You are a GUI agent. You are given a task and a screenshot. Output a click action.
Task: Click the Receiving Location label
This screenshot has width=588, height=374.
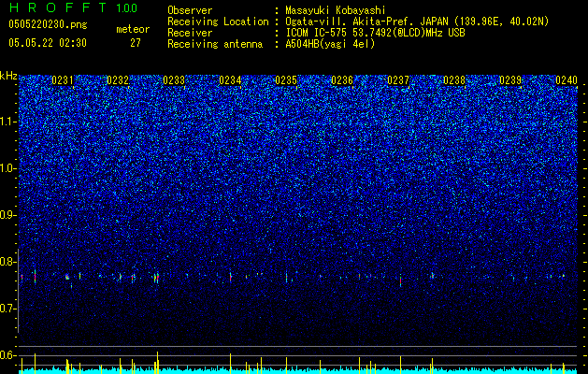click(x=218, y=22)
